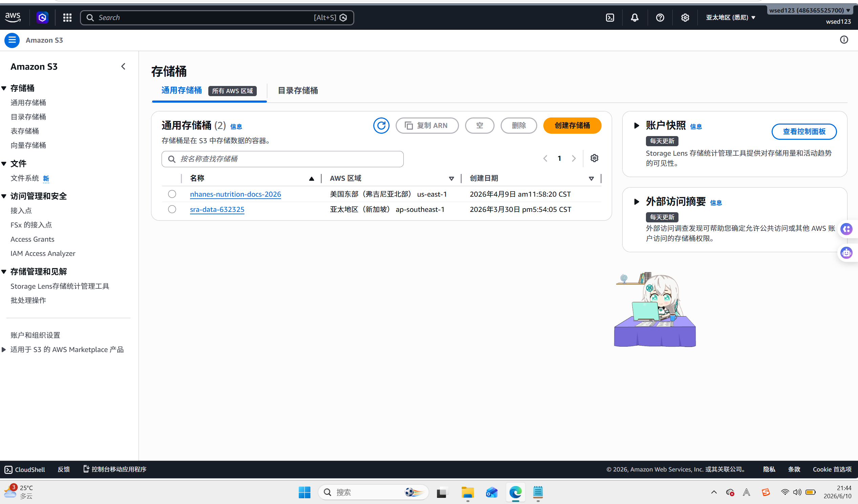Open the help question mark menu
The height and width of the screenshot is (504, 858).
[660, 17]
